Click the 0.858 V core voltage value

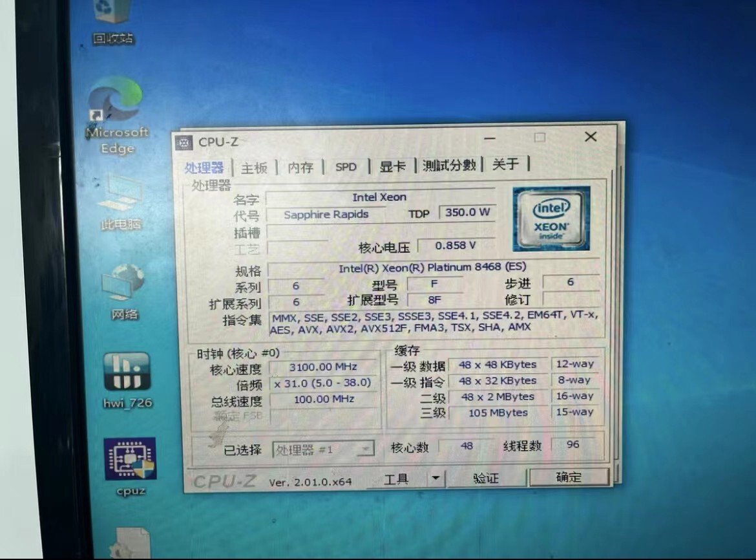456,246
